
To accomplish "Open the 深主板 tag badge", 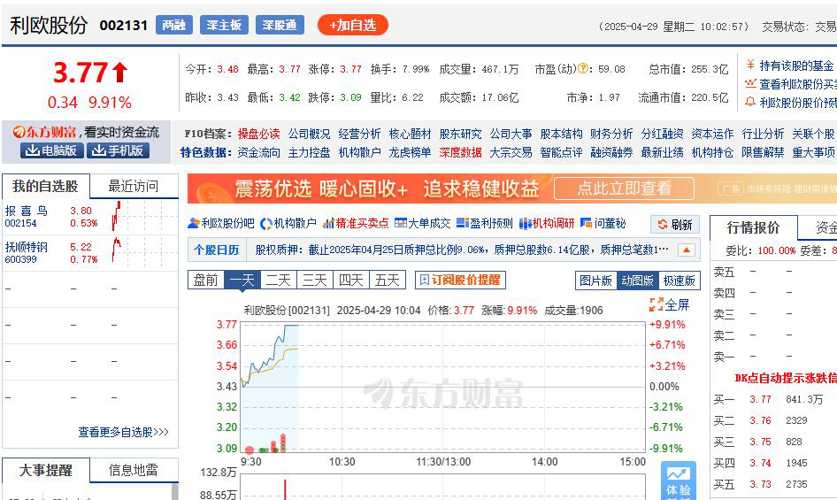I will click(x=224, y=25).
